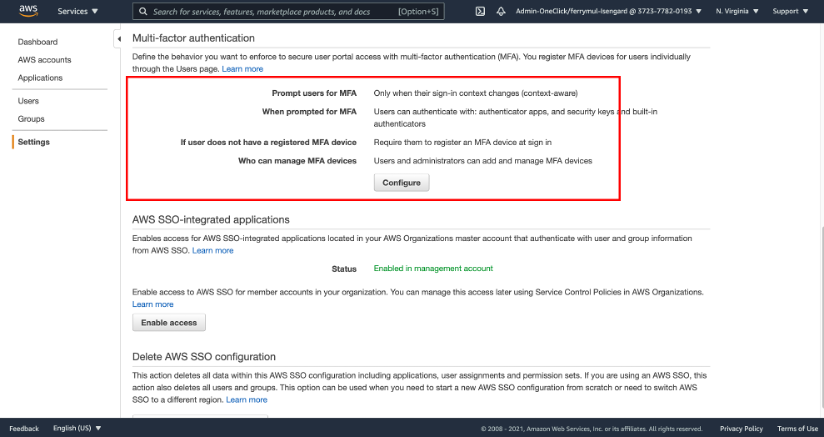Open Groups in sidebar
Viewport: 824px width, 437px height.
[31, 119]
